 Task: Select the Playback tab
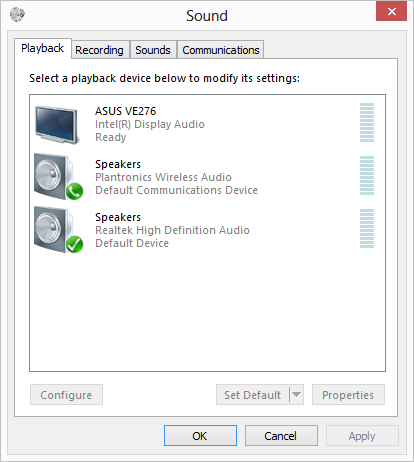tap(43, 49)
